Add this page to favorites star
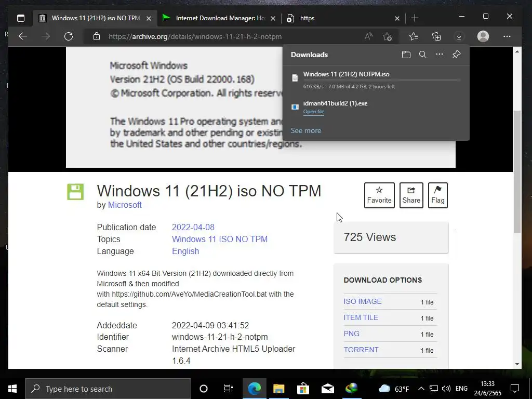Viewport: 532px width, 399px height. point(387,36)
